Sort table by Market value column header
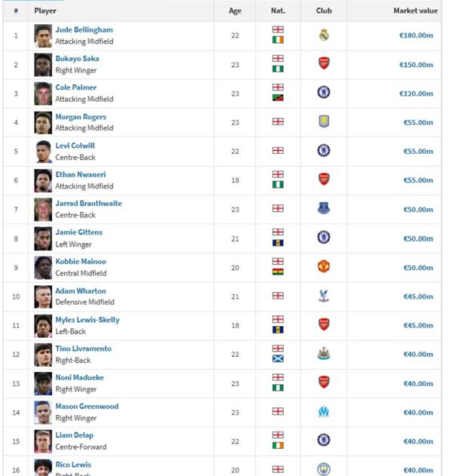This screenshot has width=453, height=476. [416, 11]
